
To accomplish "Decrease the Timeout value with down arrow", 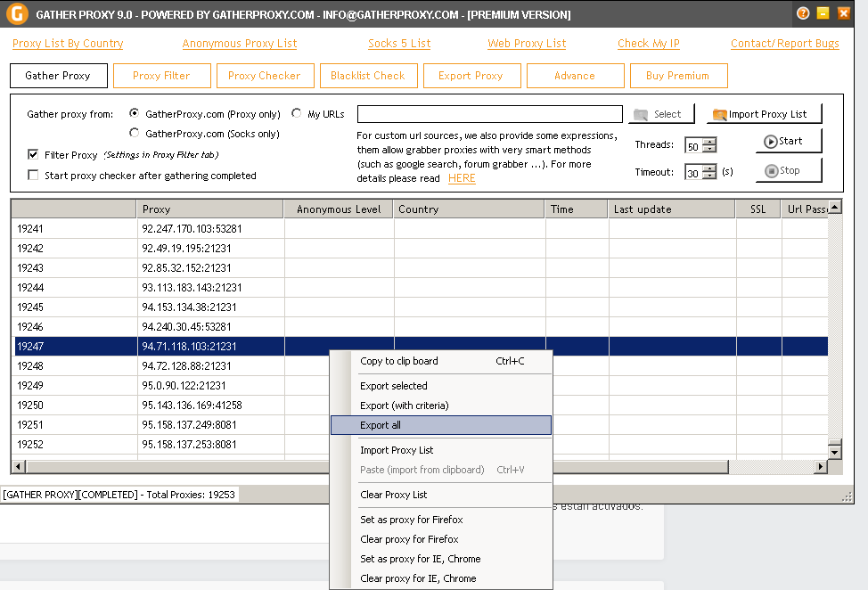I will point(709,176).
